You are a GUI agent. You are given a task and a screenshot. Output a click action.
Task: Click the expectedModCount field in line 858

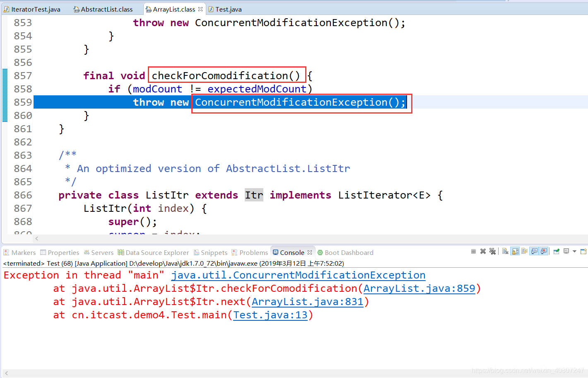[x=257, y=89]
